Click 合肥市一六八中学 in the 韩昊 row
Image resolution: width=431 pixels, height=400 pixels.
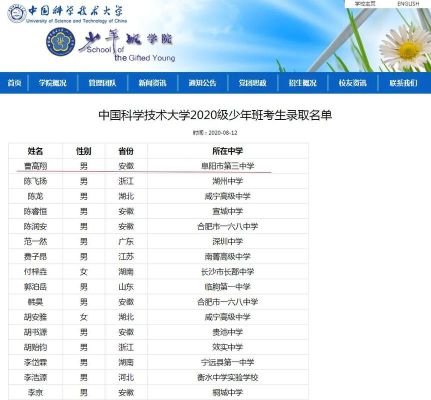click(x=228, y=302)
